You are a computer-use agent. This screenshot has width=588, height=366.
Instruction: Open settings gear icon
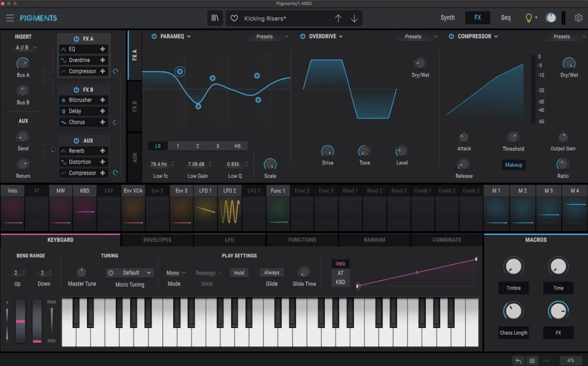coord(578,18)
